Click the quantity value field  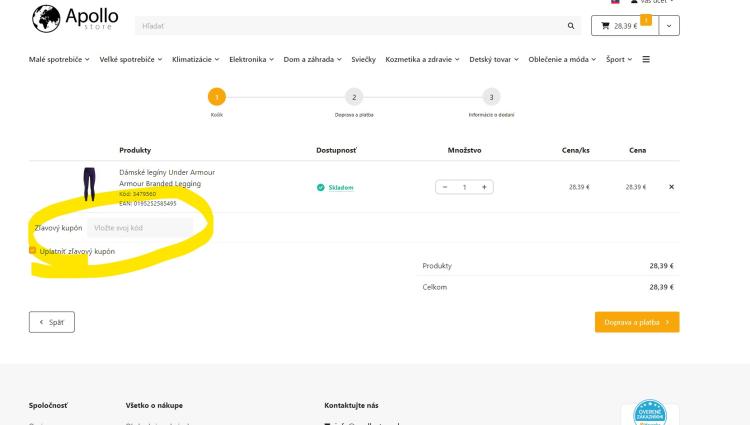tap(464, 187)
